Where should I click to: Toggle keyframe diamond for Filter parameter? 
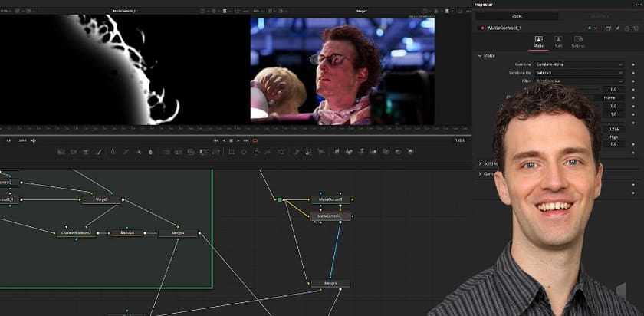point(633,81)
